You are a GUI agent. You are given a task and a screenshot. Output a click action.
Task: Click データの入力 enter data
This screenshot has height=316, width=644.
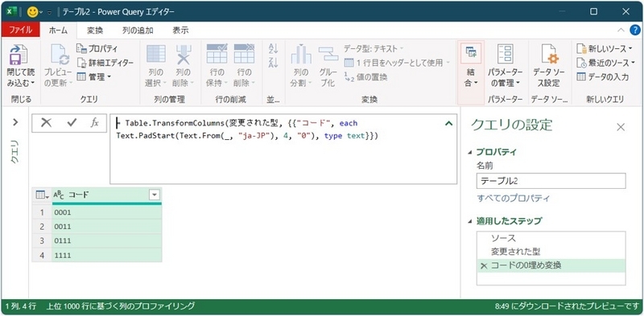coord(602,76)
